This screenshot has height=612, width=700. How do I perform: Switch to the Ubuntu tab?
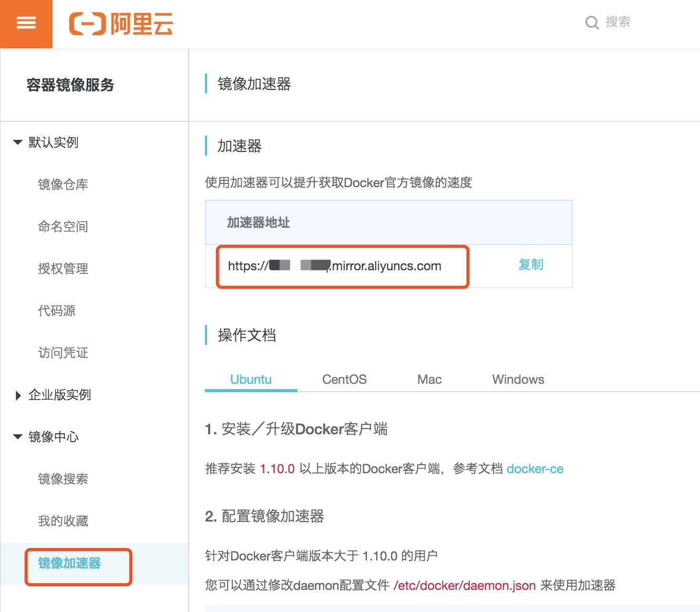tap(251, 380)
